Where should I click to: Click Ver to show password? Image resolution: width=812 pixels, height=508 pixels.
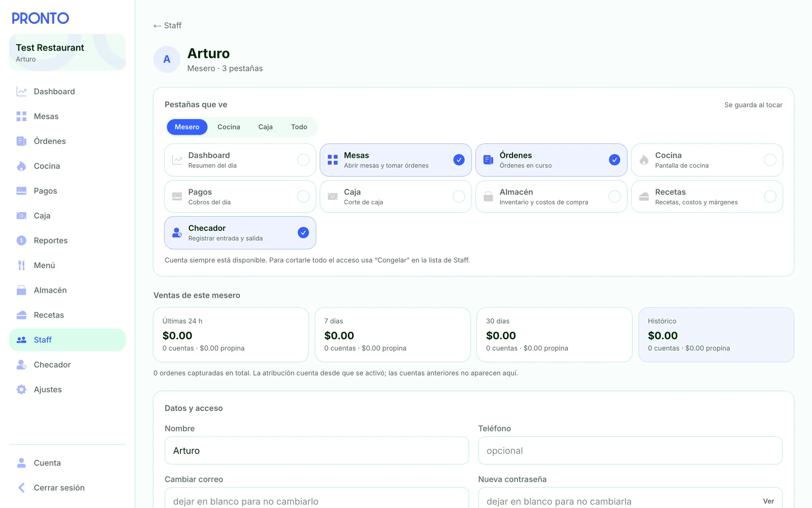coord(768,501)
